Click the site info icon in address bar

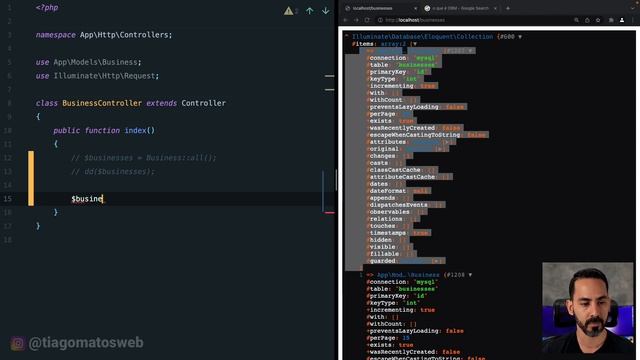click(380, 20)
